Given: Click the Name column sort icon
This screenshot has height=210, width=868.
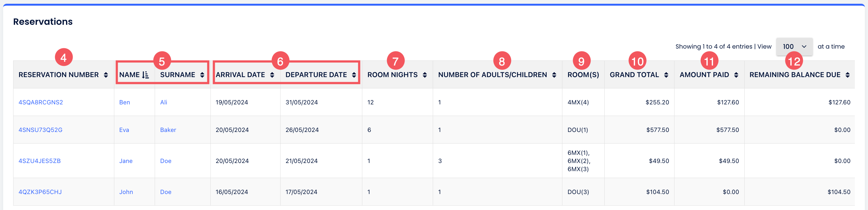Looking at the screenshot, I should point(145,75).
